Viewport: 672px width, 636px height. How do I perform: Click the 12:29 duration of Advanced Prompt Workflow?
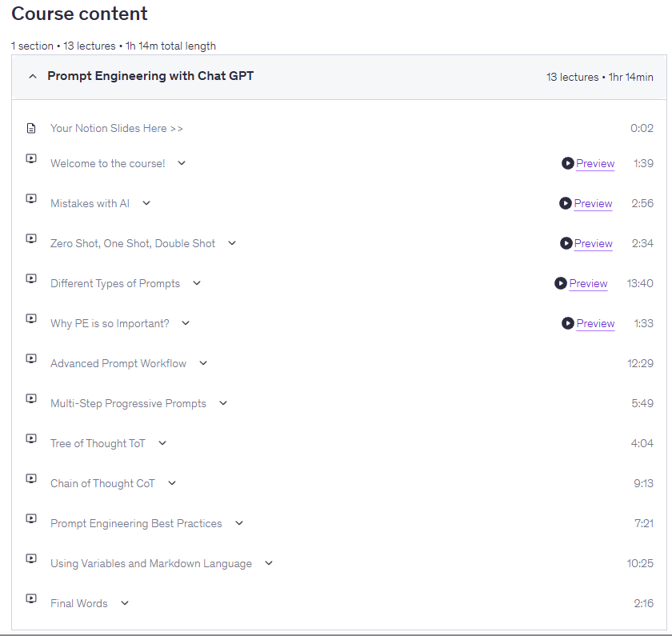[640, 363]
